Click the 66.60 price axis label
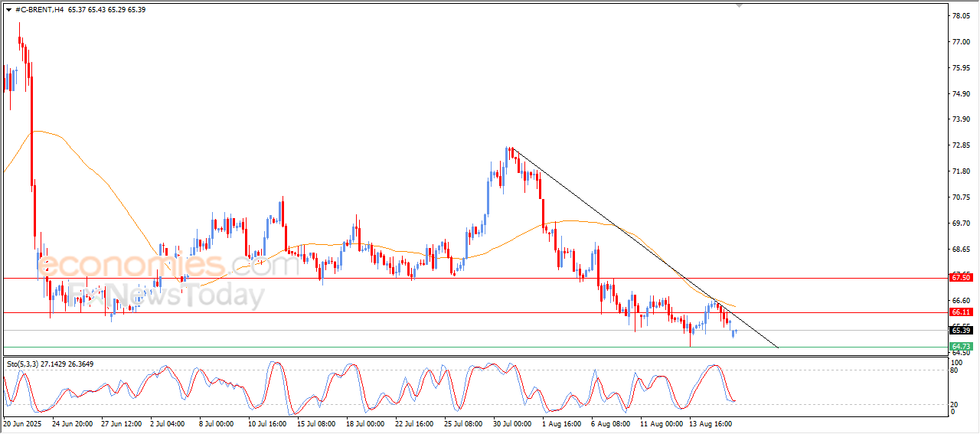 (x=960, y=300)
